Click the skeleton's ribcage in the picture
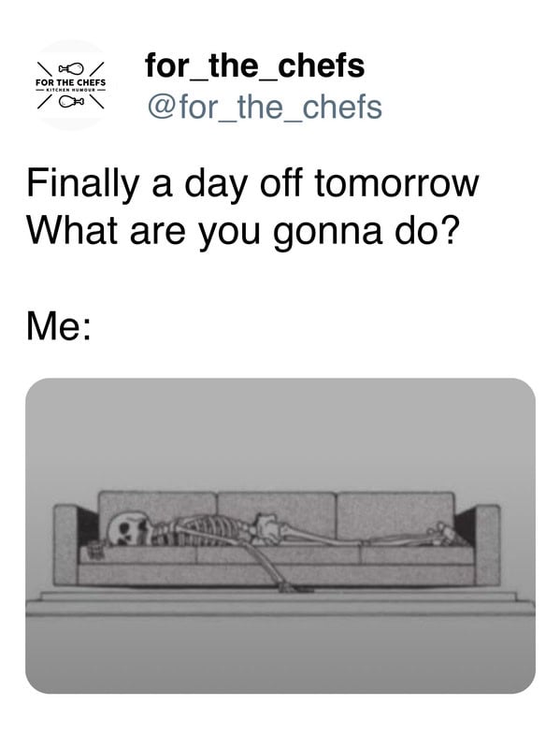Image resolution: width=560 pixels, height=733 pixels. 204,531
